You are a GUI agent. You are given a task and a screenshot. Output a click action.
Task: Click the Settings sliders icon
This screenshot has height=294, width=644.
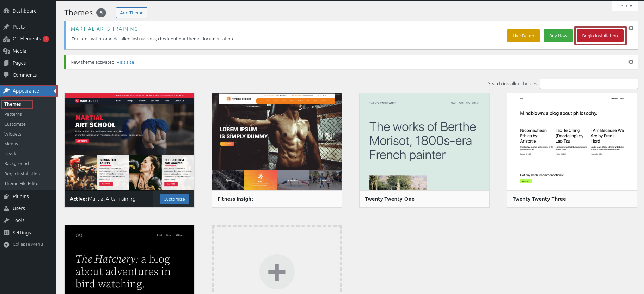click(x=6, y=233)
